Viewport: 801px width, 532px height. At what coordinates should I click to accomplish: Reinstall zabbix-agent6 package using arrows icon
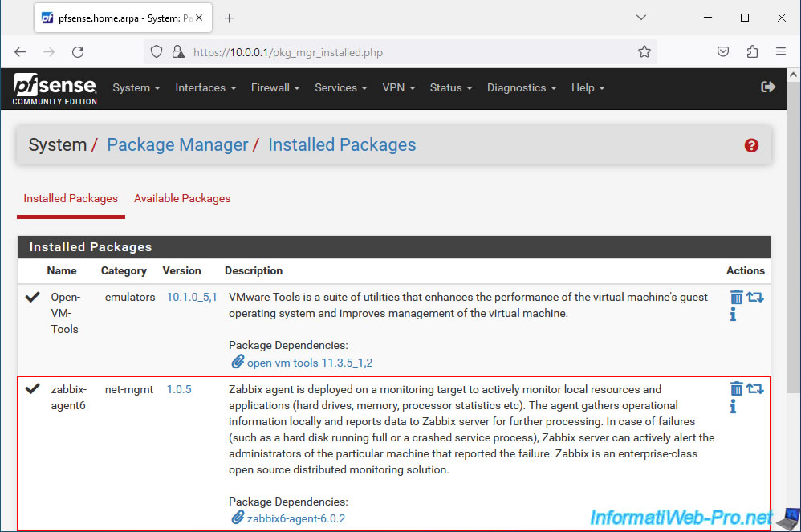tap(755, 388)
